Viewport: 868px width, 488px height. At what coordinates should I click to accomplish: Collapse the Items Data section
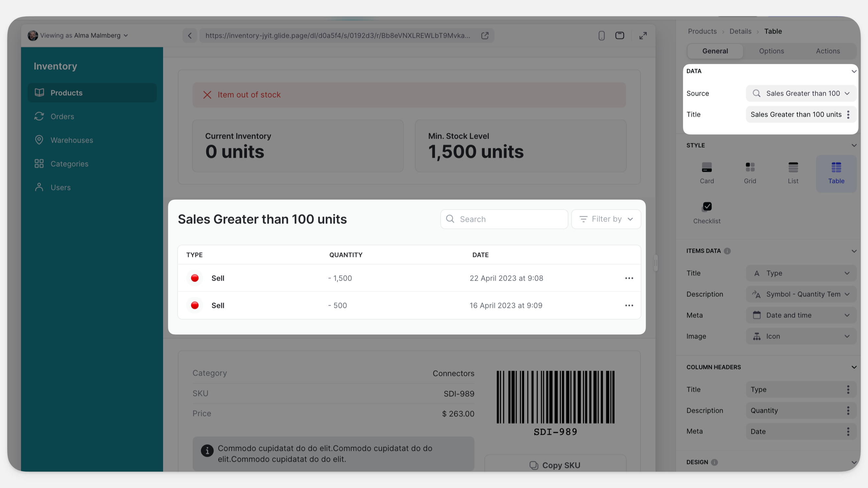coord(854,251)
